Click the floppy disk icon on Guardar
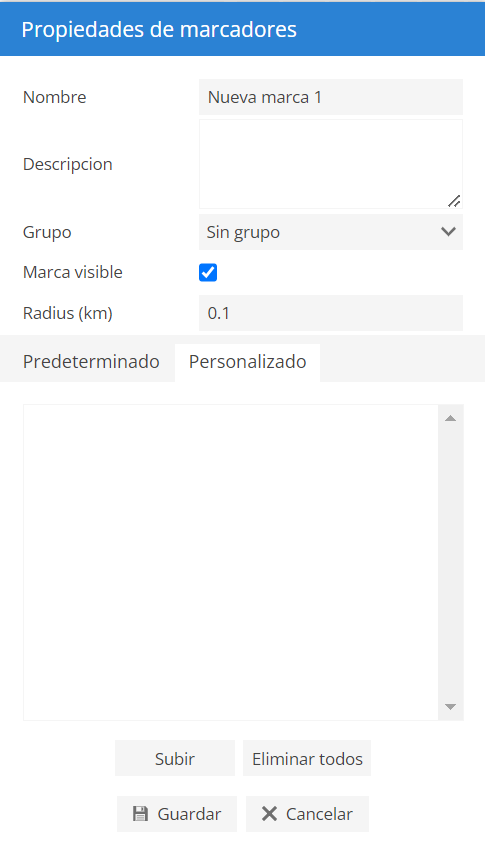Screen dimensions: 485x851 tap(141, 814)
